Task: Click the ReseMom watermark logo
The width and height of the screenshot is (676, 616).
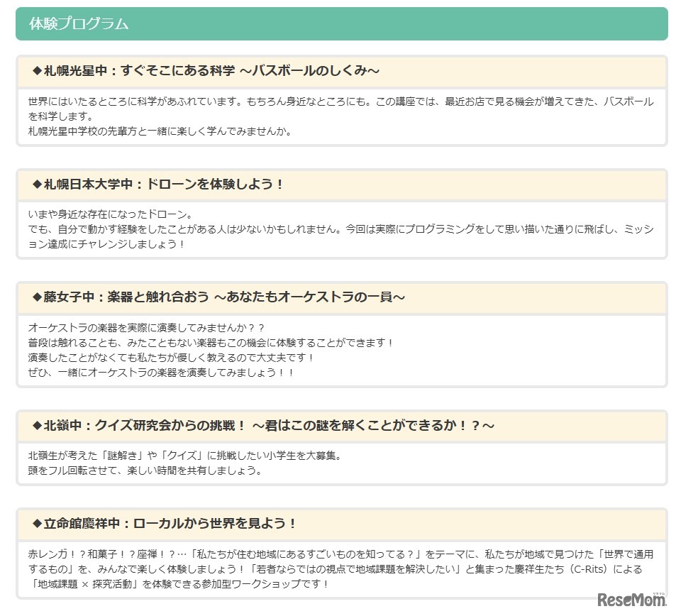Action: tap(631, 599)
